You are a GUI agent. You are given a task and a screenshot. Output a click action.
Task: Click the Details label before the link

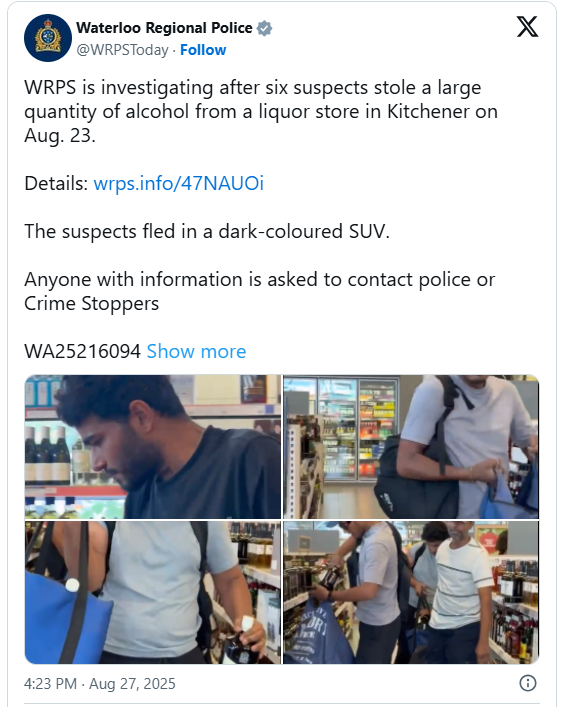click(56, 184)
